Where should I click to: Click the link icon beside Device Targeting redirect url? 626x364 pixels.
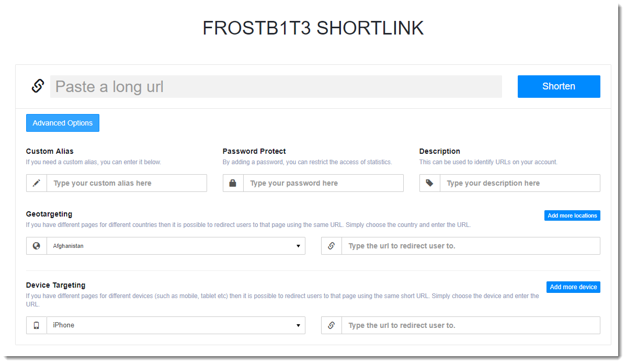click(332, 325)
